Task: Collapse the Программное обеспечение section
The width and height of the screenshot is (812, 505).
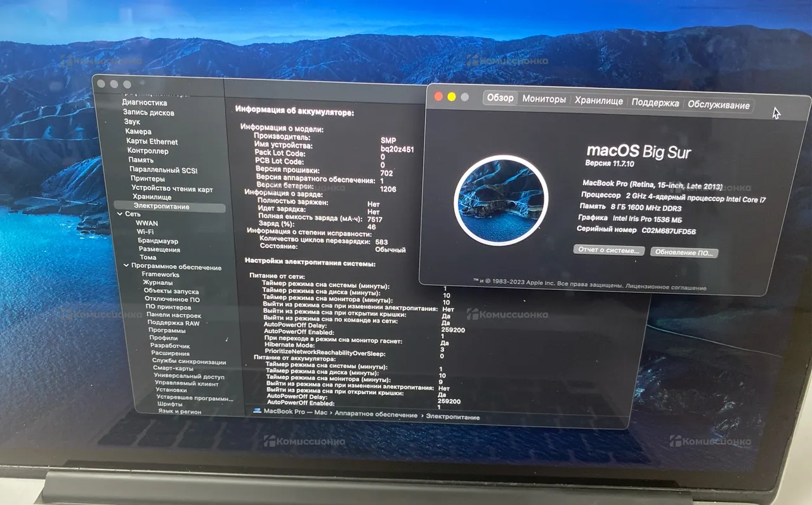Action: tap(126, 266)
